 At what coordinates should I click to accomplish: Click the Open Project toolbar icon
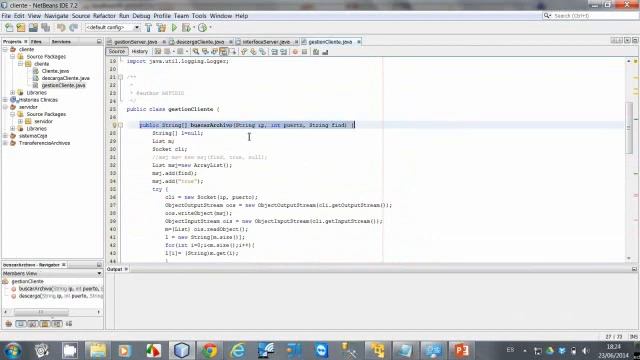[x=33, y=28]
